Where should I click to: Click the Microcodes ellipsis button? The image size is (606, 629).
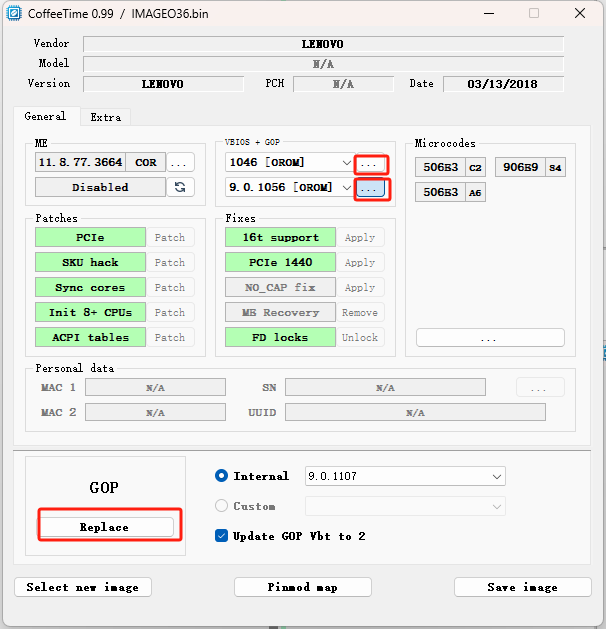point(489,338)
